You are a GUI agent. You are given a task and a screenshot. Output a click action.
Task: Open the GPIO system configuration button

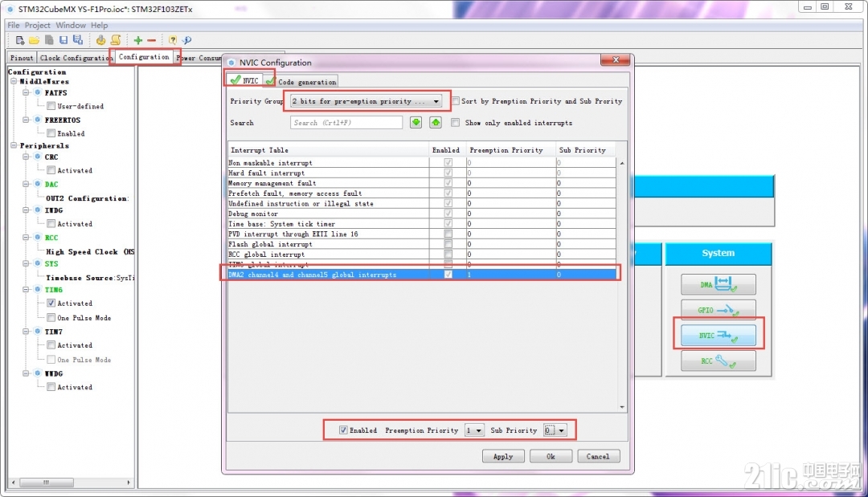point(718,310)
